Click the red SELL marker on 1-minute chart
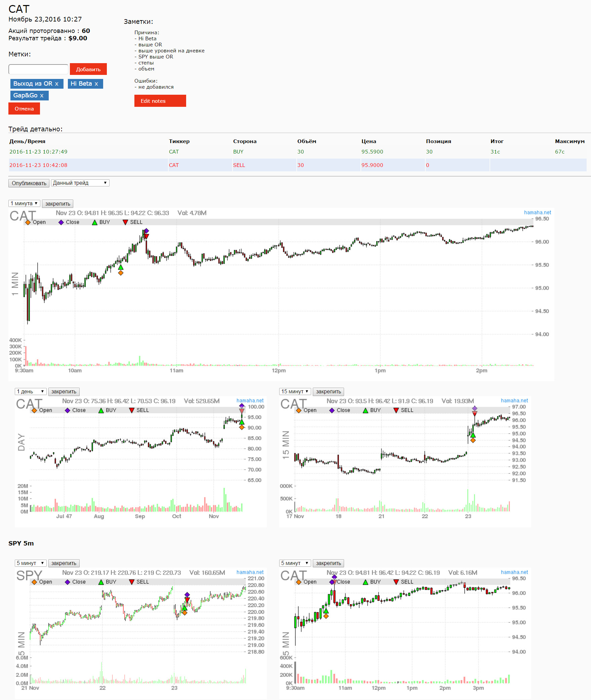This screenshot has width=591, height=700. click(146, 236)
